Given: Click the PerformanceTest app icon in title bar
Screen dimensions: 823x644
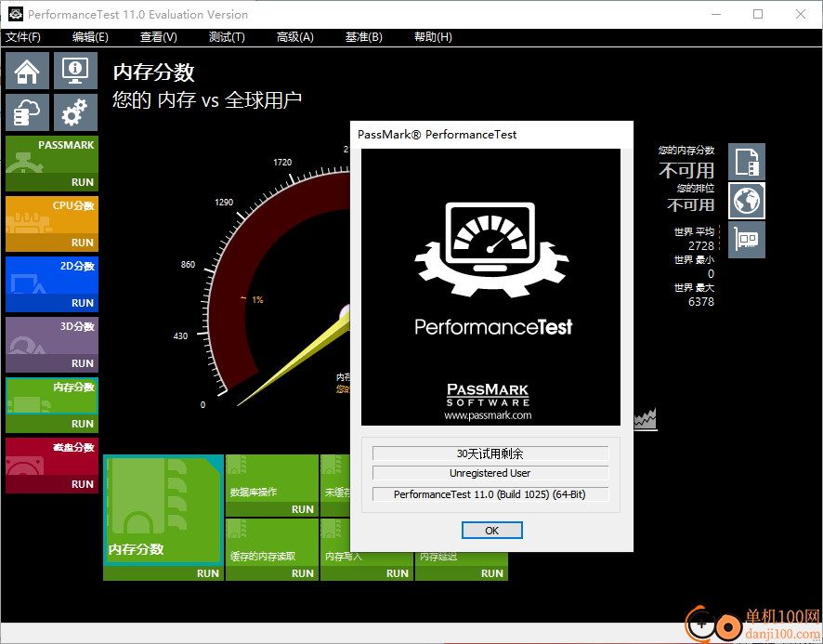Looking at the screenshot, I should 15,14.
